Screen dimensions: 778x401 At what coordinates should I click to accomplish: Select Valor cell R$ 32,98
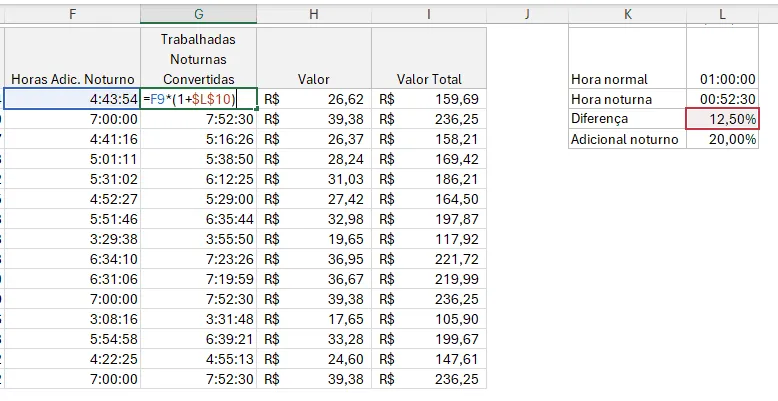pos(314,219)
